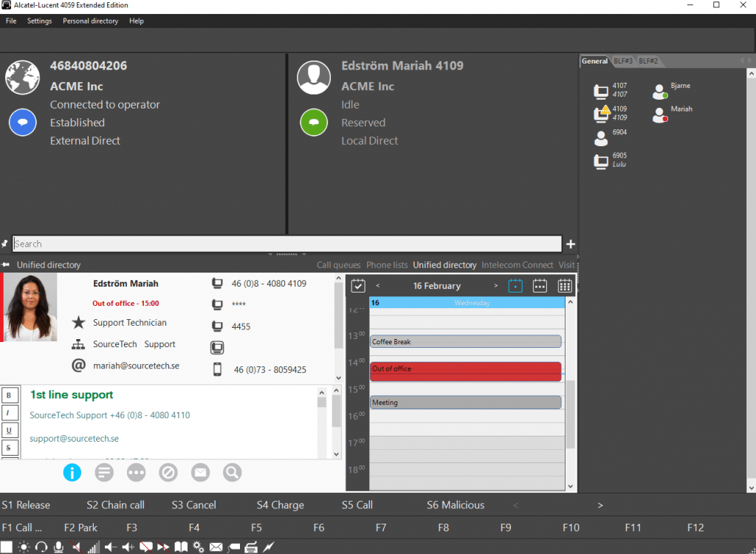The height and width of the screenshot is (554, 756).
Task: Toggle the crossed-out speech bubble icon
Action: coord(146,547)
